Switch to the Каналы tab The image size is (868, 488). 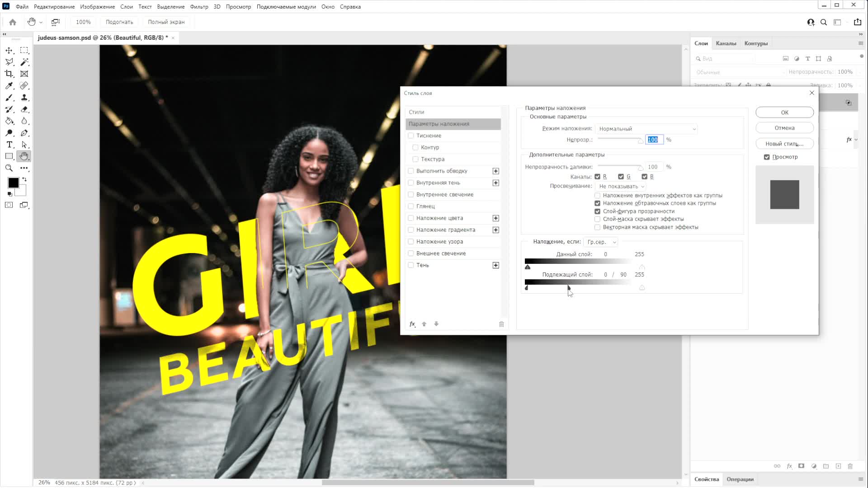click(x=726, y=43)
